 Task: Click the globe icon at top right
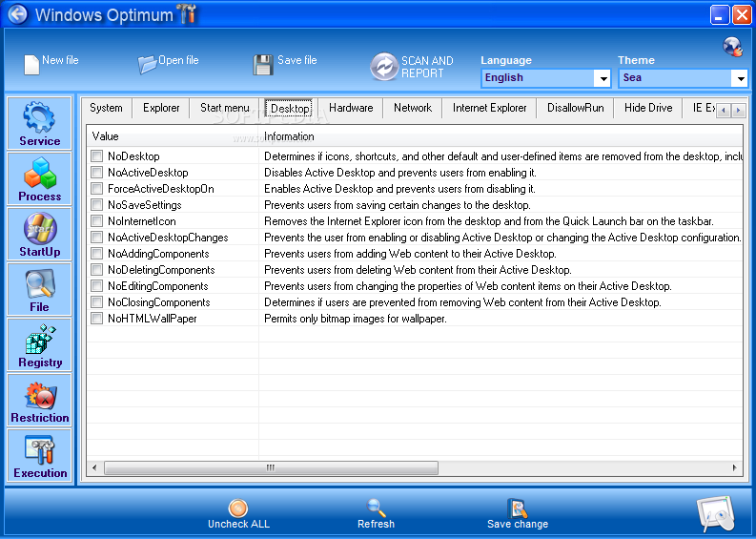point(733,47)
